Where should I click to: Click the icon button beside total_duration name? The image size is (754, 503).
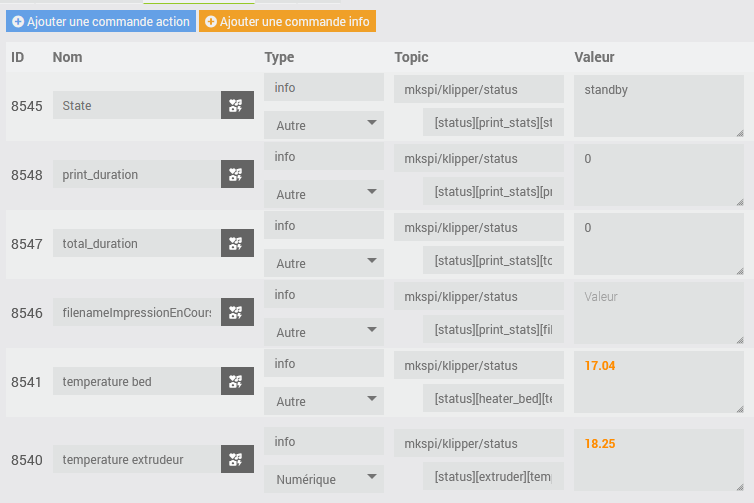click(x=237, y=243)
